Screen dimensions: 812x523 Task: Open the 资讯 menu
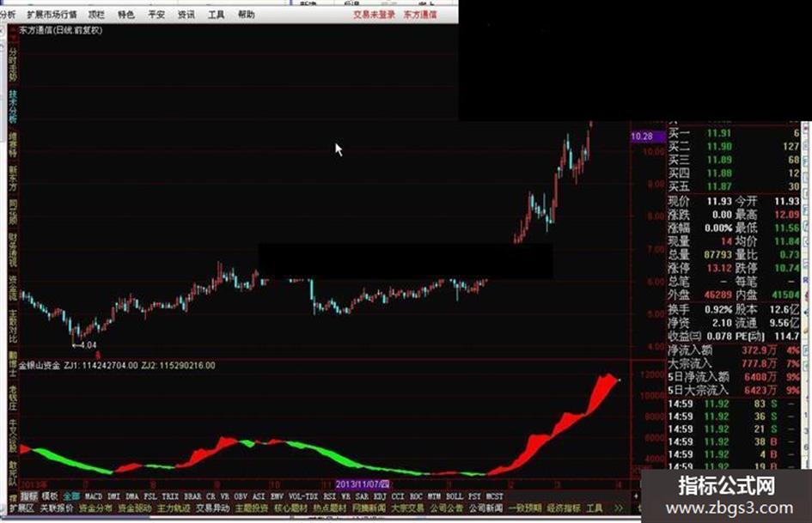point(186,15)
